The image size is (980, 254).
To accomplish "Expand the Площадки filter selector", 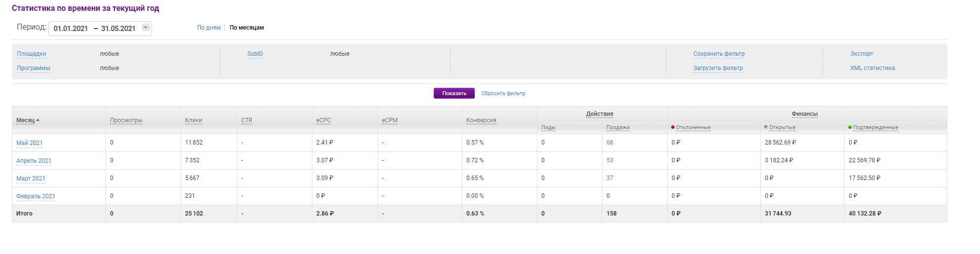I will click(x=32, y=54).
